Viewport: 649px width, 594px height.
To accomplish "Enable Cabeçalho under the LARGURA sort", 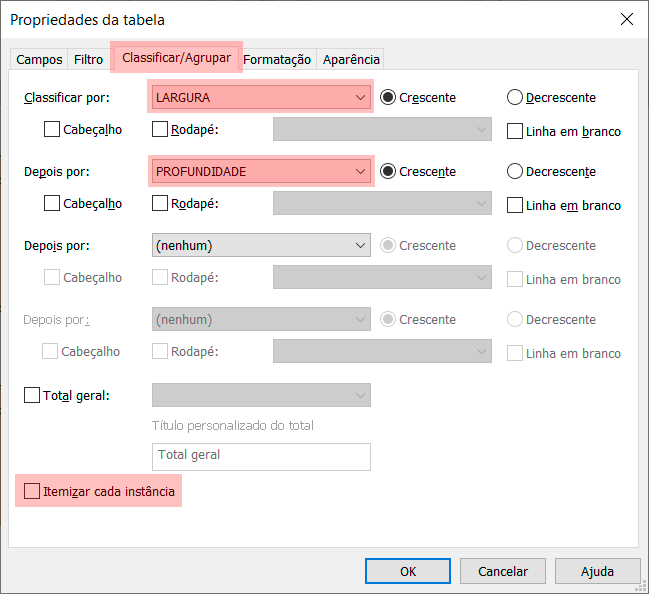I will pos(52,130).
